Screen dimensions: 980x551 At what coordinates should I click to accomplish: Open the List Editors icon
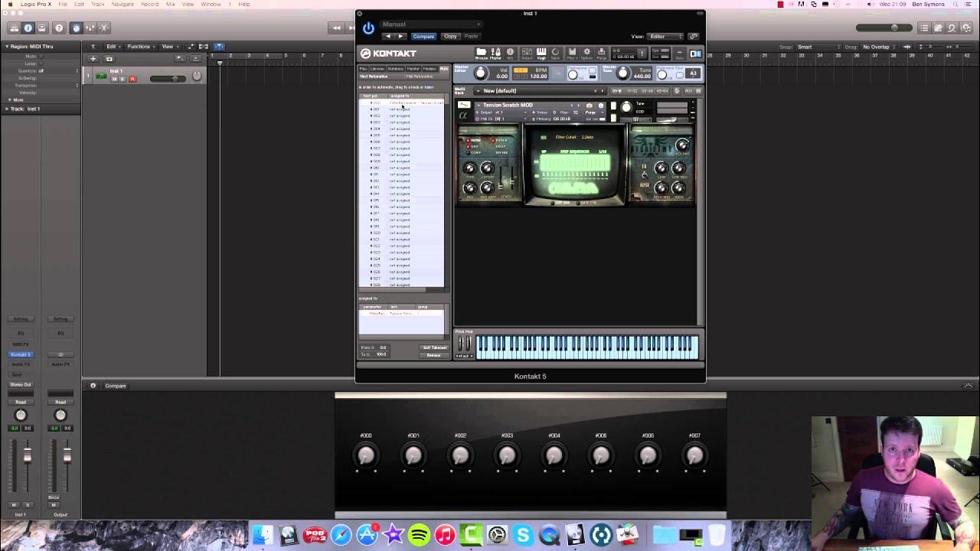[924, 28]
